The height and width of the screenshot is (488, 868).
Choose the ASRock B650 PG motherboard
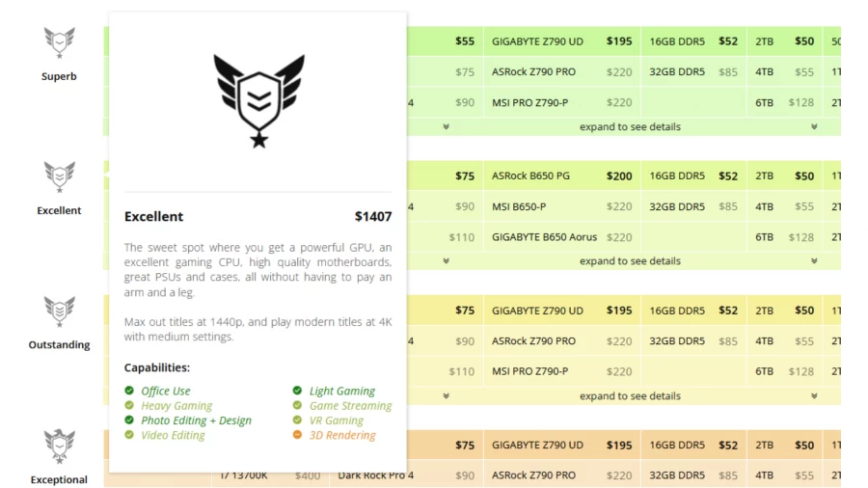pos(530,176)
